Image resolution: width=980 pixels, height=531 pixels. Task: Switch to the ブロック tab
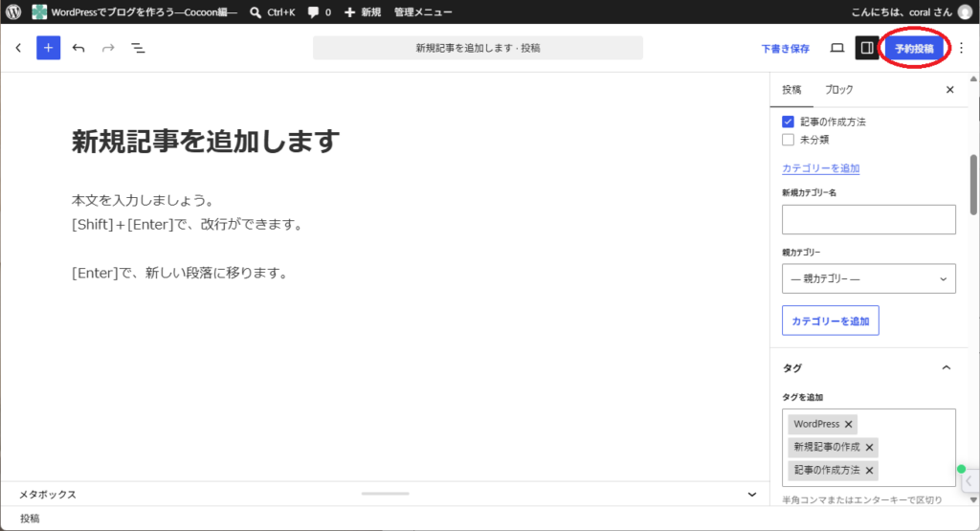(x=838, y=90)
